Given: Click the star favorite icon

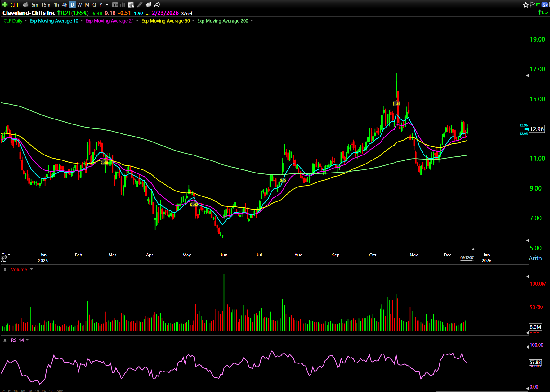Looking at the screenshot, I should point(525,5).
